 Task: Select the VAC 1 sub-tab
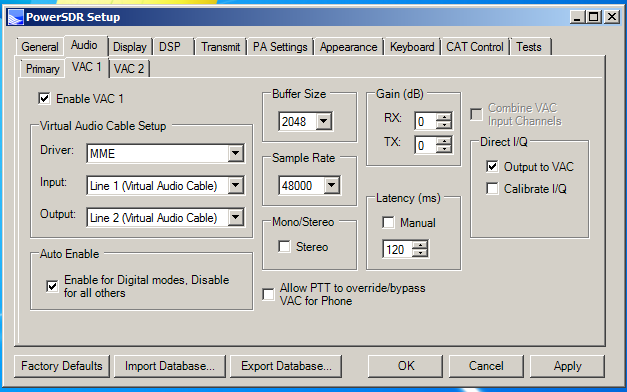pos(87,67)
